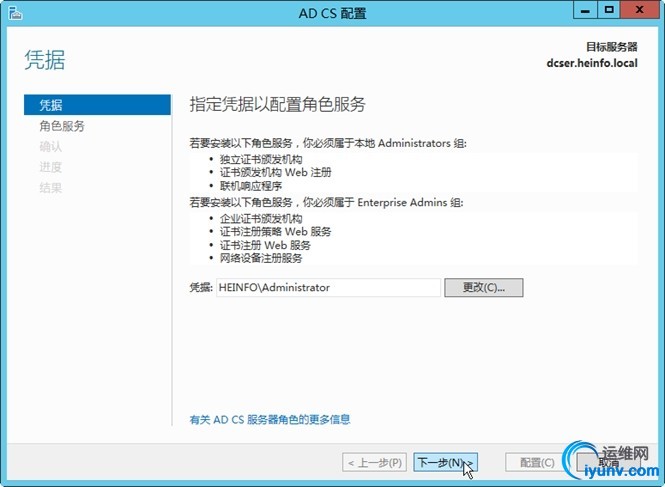The height and width of the screenshot is (487, 665).
Task: Click the 证书注册策略 Web 服务 list item
Action: (275, 232)
